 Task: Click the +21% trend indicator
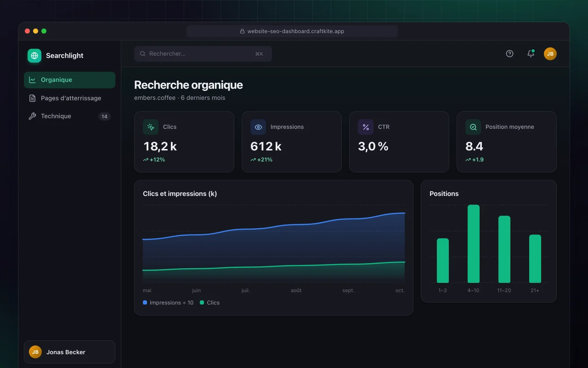261,160
